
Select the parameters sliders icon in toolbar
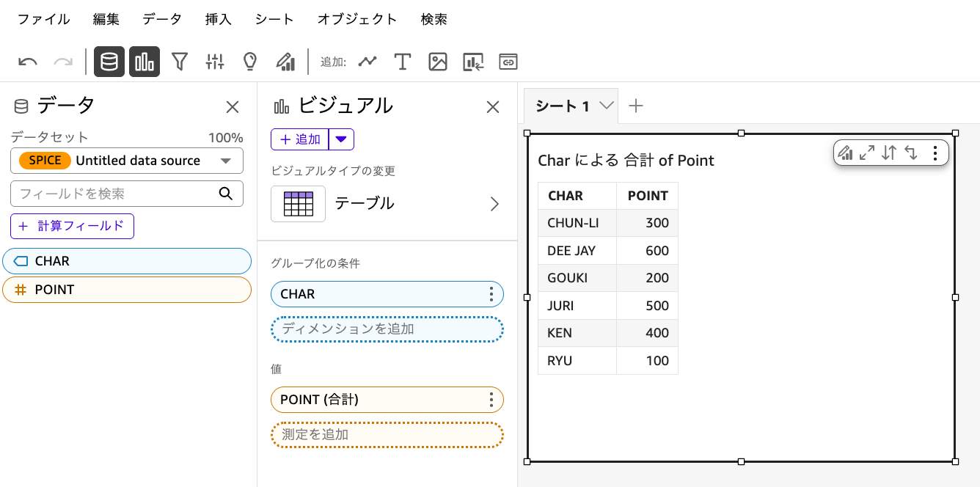(x=214, y=62)
